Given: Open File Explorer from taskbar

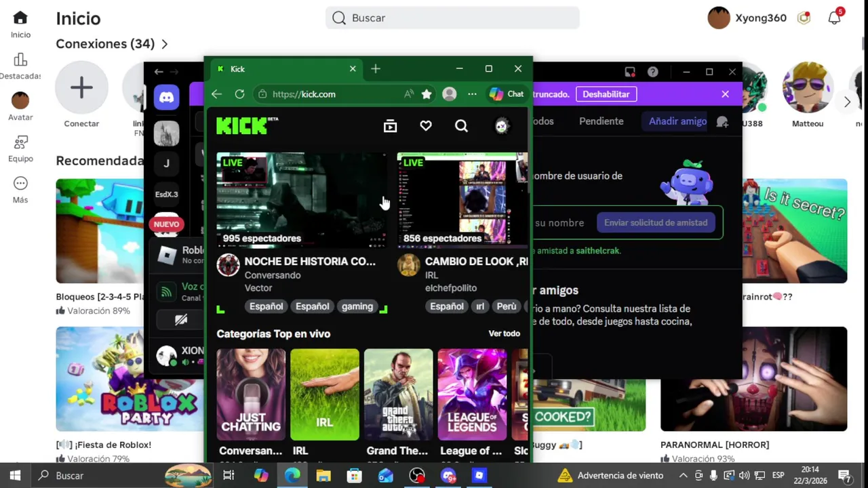Looking at the screenshot, I should pos(323,476).
